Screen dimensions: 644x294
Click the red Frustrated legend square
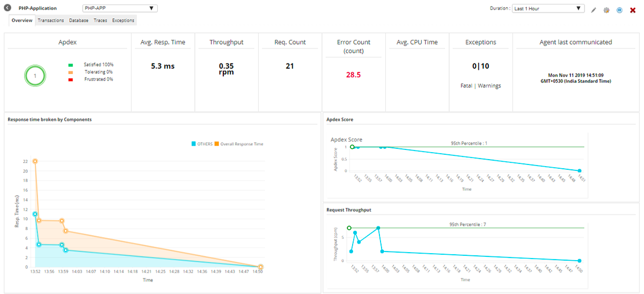(x=70, y=80)
